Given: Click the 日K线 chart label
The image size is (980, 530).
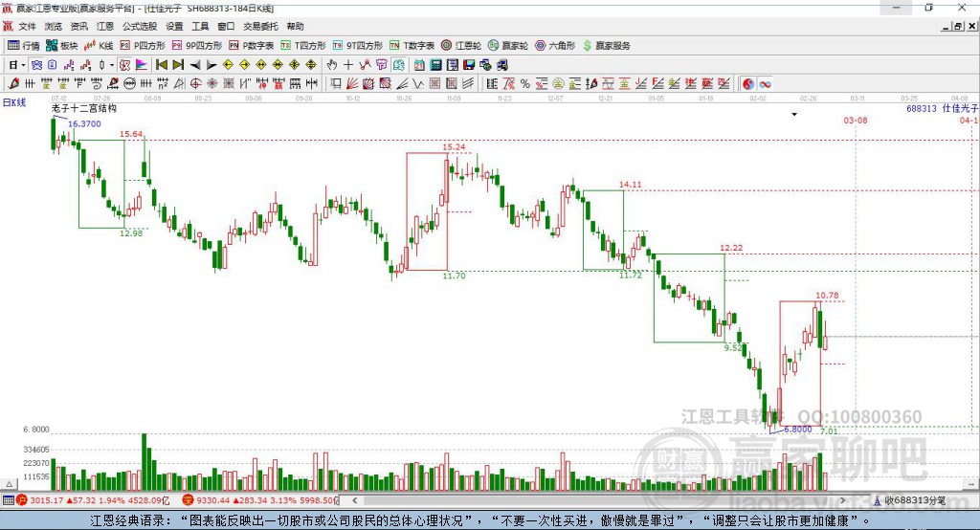Looking at the screenshot, I should point(14,102).
